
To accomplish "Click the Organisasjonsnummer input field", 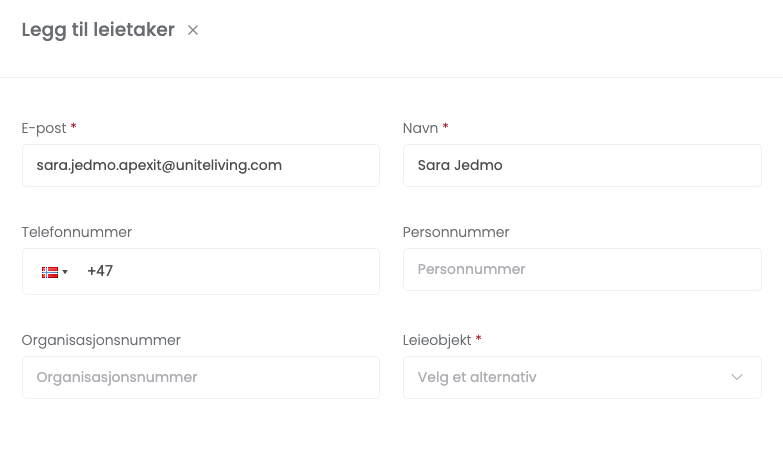I will [200, 377].
